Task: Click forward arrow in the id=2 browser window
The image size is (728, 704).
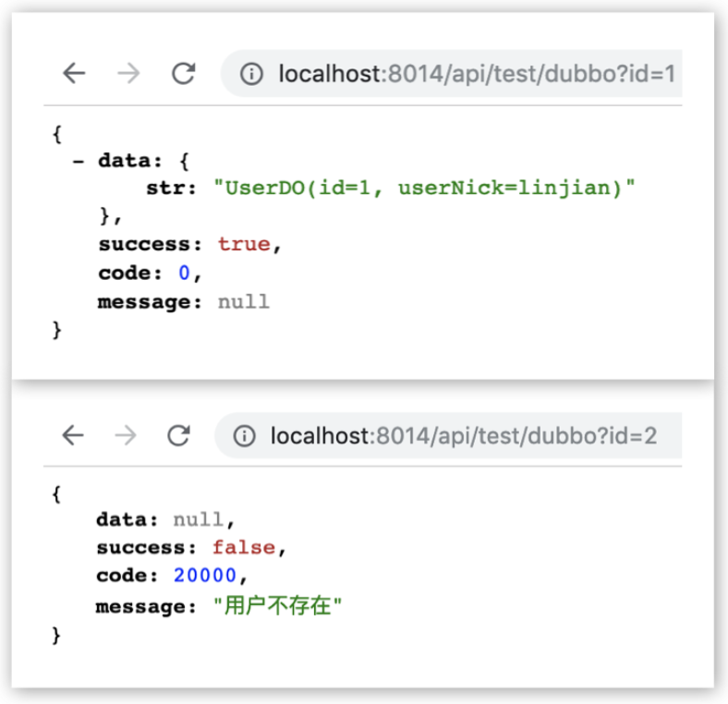Action: [126, 435]
